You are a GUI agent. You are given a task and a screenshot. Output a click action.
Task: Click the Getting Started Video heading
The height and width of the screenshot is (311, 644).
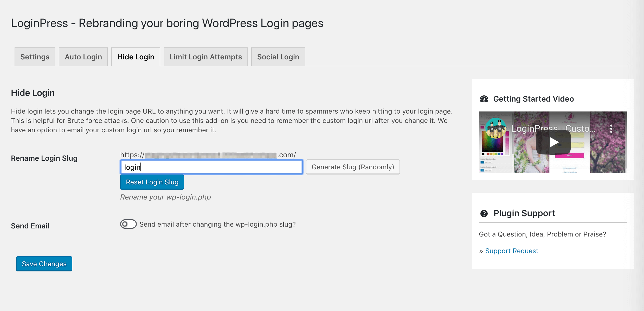pyautogui.click(x=533, y=99)
